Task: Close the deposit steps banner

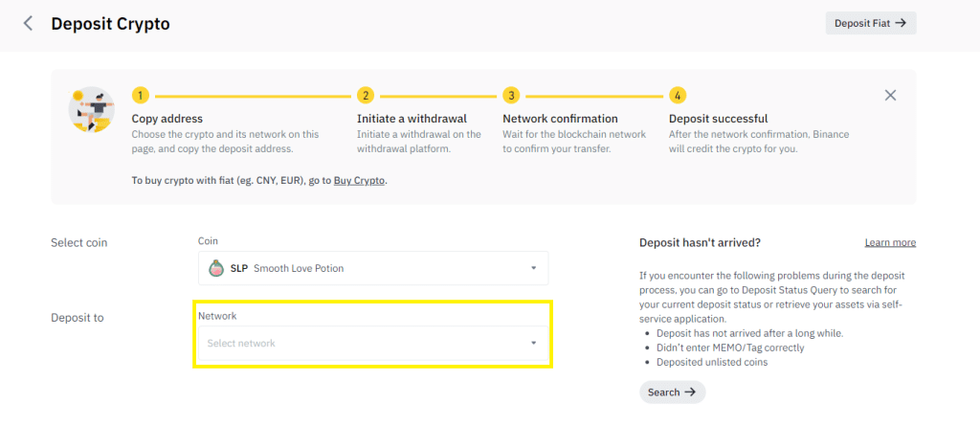Action: 890,95
